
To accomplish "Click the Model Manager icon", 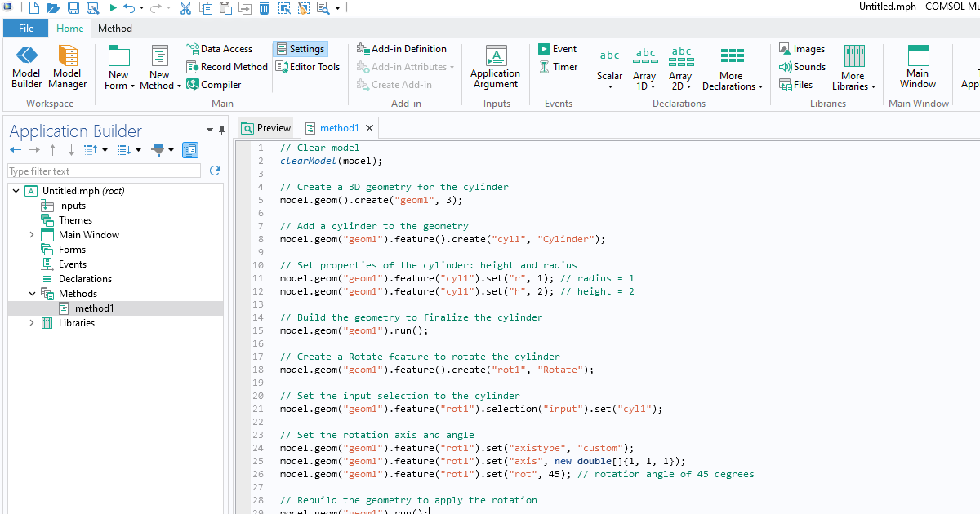I will pyautogui.click(x=68, y=67).
